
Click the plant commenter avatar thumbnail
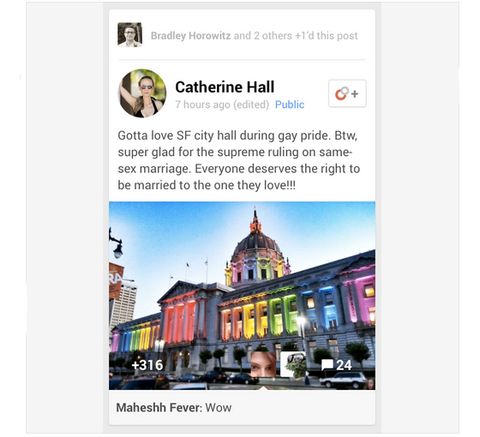pyautogui.click(x=293, y=364)
